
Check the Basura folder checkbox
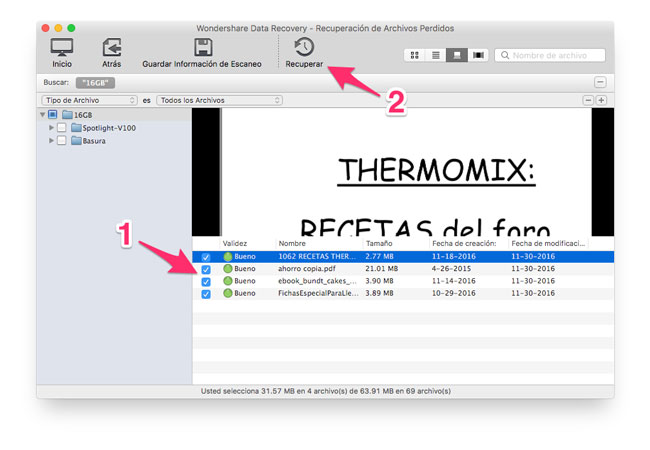(x=62, y=141)
